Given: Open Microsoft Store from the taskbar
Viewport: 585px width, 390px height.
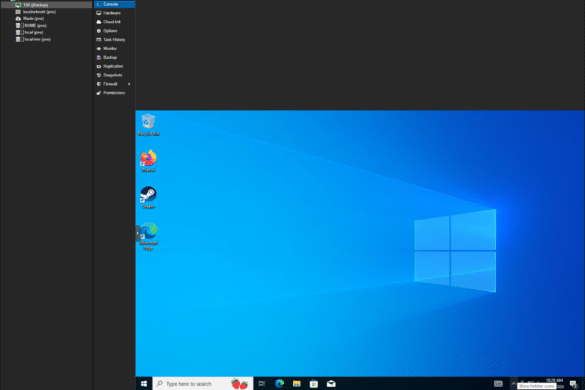Looking at the screenshot, I should 314,384.
